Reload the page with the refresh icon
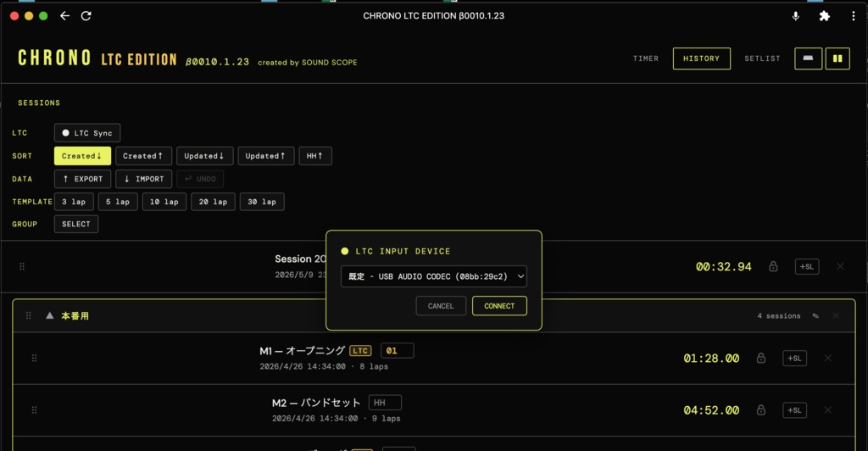Screen dimensions: 868x451 coord(86,16)
